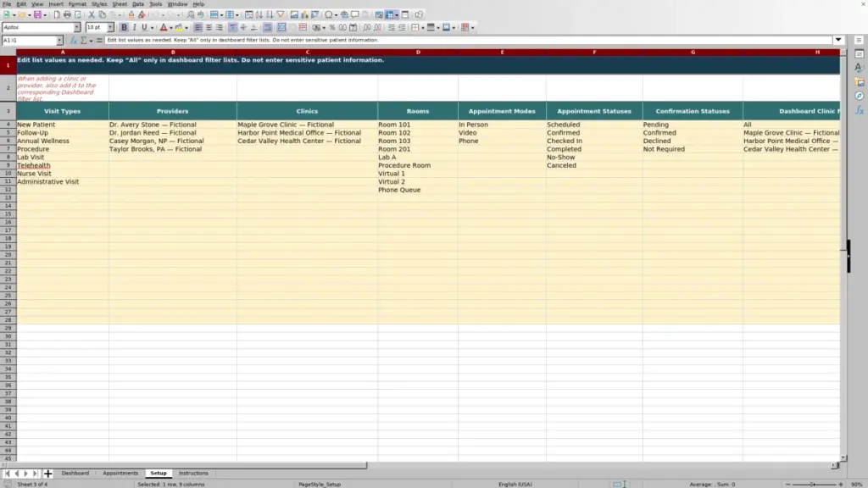Switch to the Dashboard sheet tab
The width and height of the screenshot is (868, 488).
tap(75, 474)
